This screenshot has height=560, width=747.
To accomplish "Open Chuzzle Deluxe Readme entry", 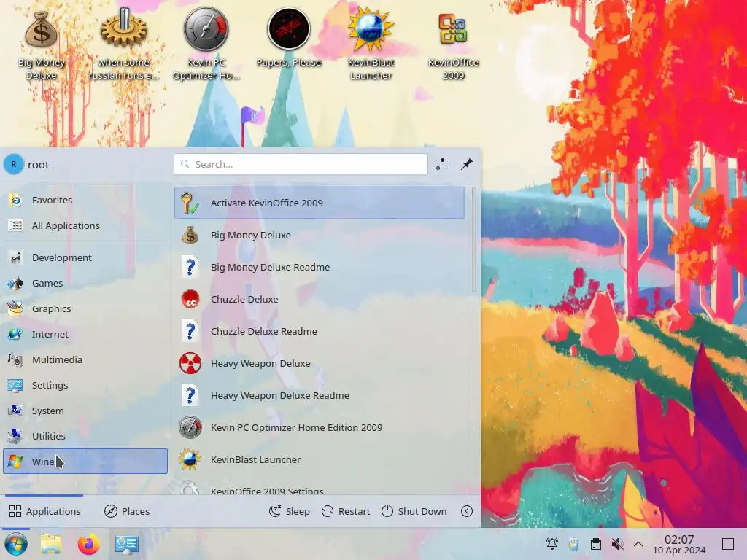I will click(320, 332).
